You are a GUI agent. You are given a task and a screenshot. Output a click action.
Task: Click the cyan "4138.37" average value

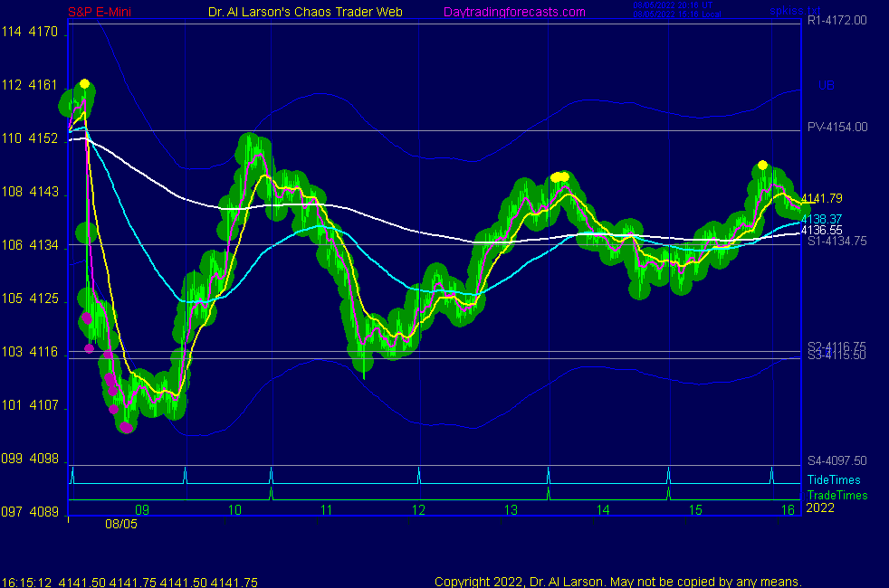click(x=821, y=219)
